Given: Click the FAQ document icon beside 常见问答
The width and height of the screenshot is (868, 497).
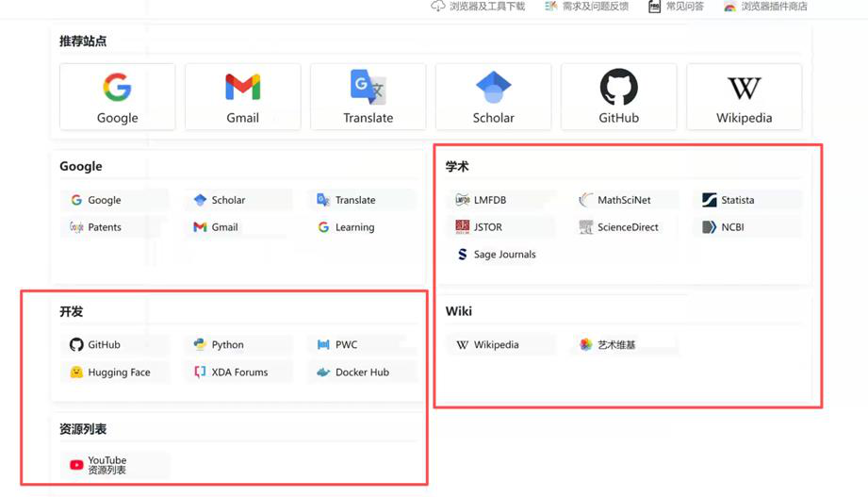Looking at the screenshot, I should point(654,7).
